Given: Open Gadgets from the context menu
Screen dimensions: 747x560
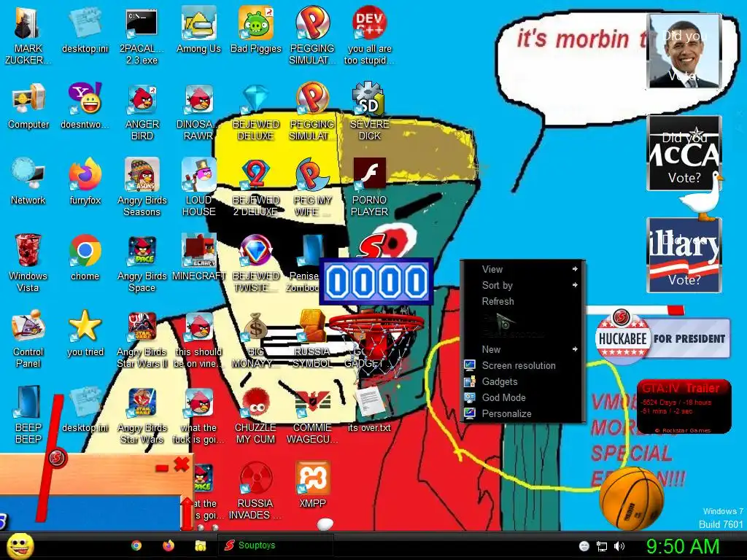Looking at the screenshot, I should point(522,381).
